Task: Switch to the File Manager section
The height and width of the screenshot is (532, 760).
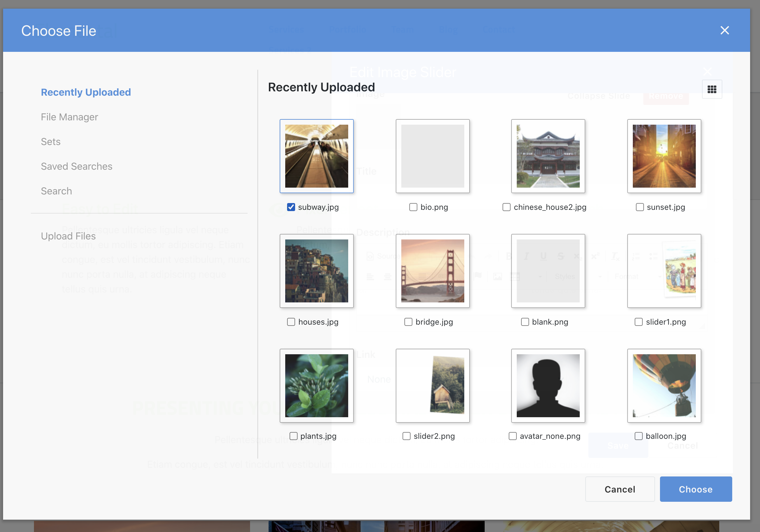Action: 69,117
